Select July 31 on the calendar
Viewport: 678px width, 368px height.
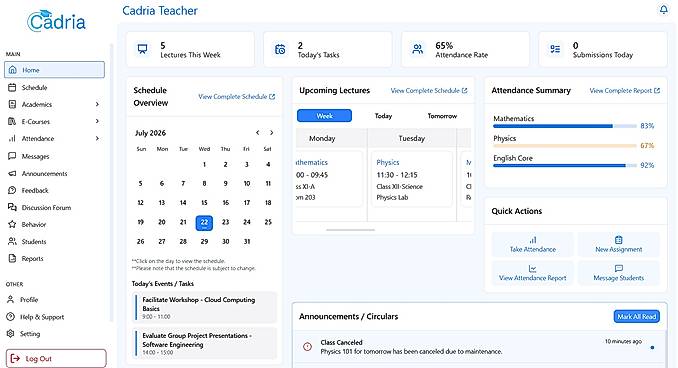[x=247, y=241]
